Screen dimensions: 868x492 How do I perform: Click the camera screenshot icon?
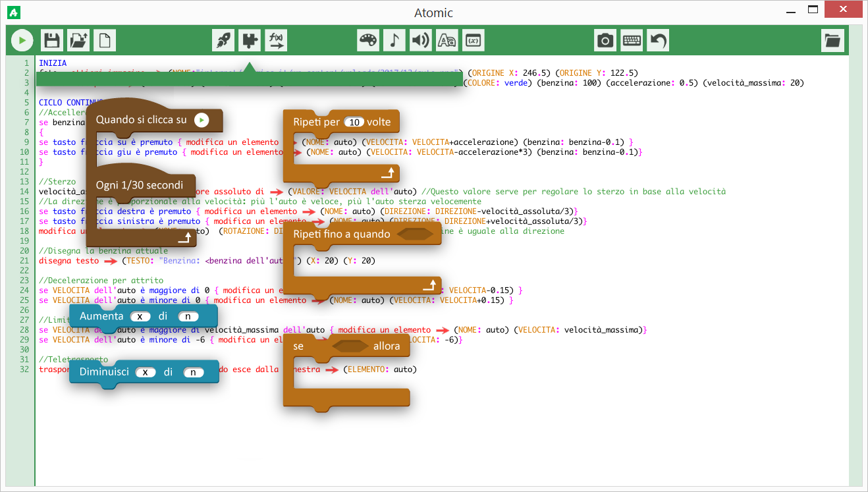[605, 41]
